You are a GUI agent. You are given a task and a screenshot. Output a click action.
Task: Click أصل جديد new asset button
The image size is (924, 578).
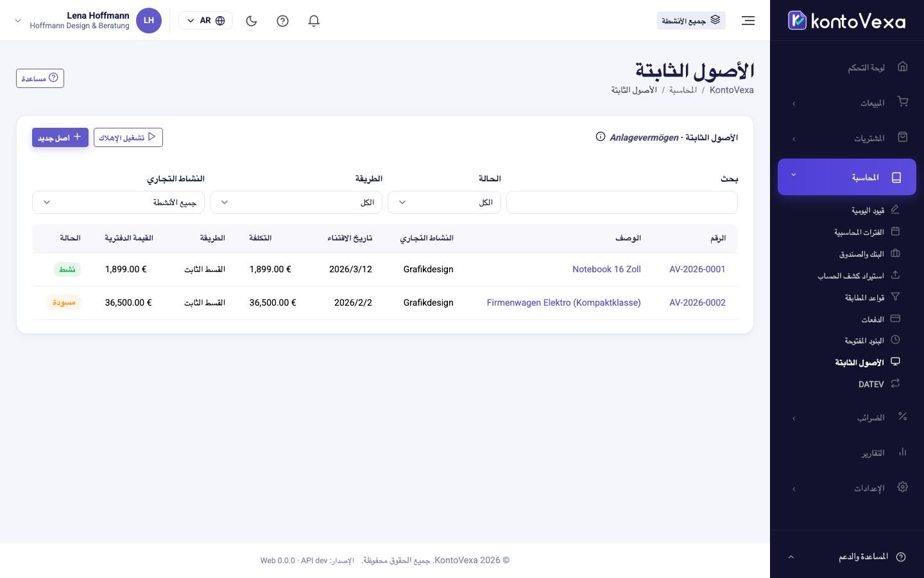[60, 137]
